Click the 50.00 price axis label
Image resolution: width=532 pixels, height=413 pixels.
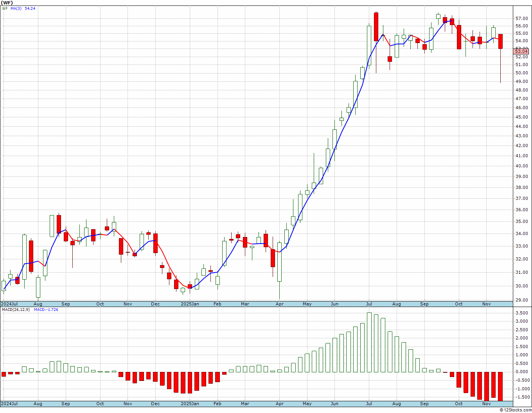click(522, 73)
